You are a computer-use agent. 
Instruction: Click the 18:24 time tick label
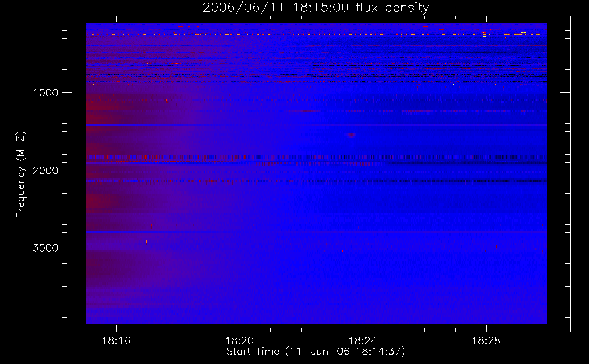(363, 341)
